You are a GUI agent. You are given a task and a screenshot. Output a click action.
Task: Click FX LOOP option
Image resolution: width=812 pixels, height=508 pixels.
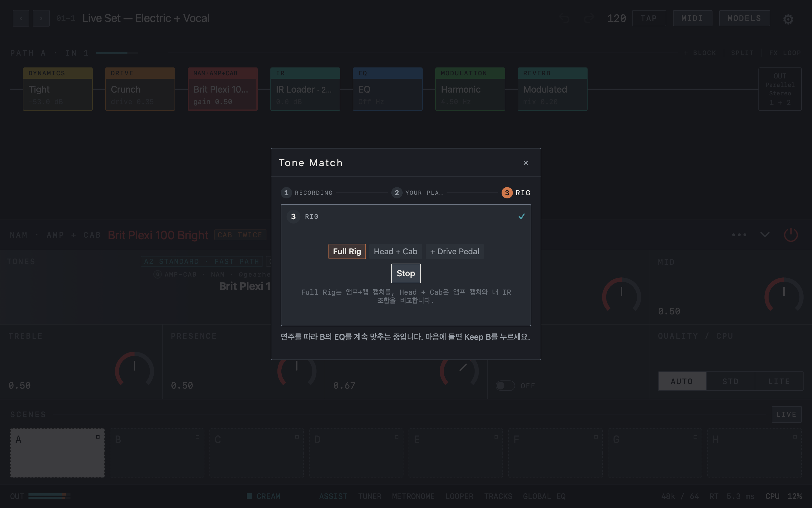[785, 53]
